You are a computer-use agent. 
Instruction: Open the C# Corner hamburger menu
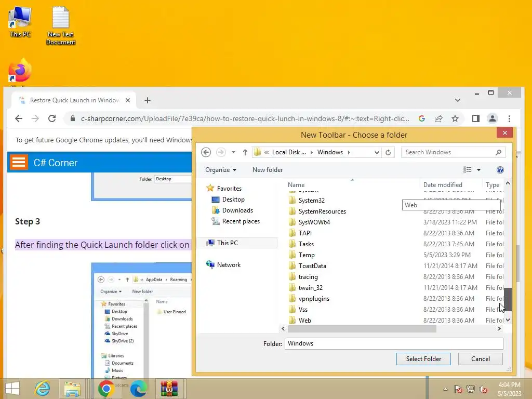19,162
